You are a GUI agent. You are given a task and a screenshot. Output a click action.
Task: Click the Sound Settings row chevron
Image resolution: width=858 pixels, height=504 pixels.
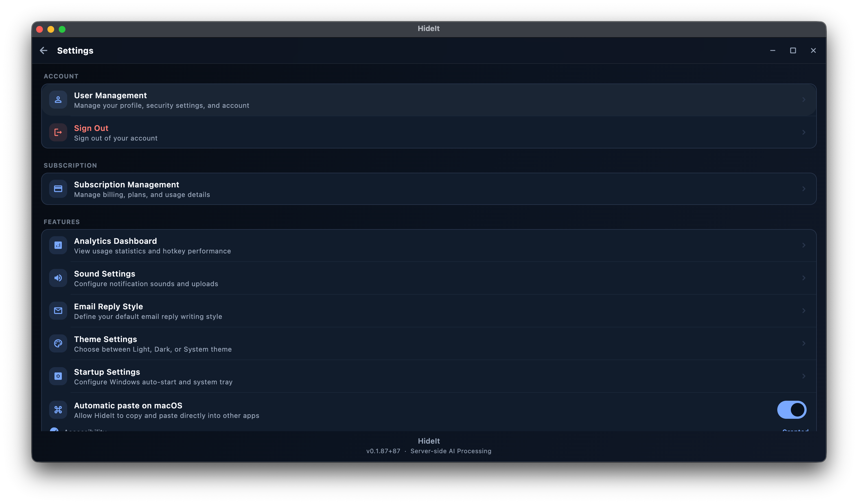click(x=804, y=278)
